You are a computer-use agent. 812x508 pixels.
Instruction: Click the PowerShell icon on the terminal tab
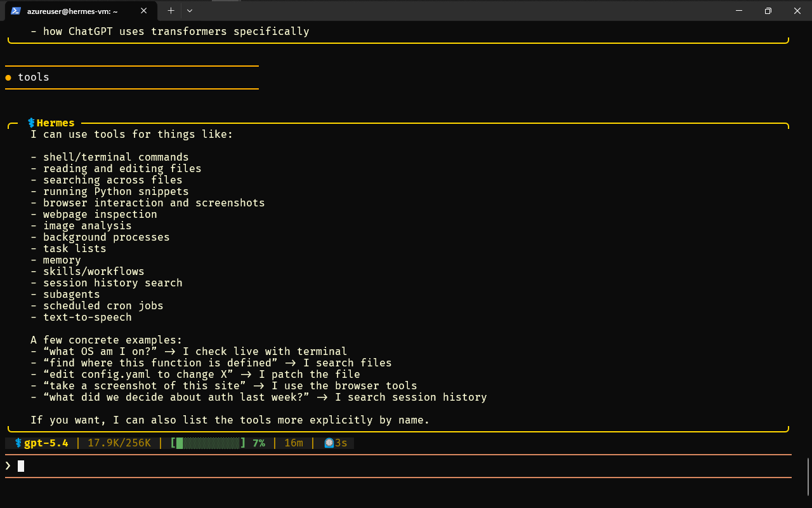point(16,11)
